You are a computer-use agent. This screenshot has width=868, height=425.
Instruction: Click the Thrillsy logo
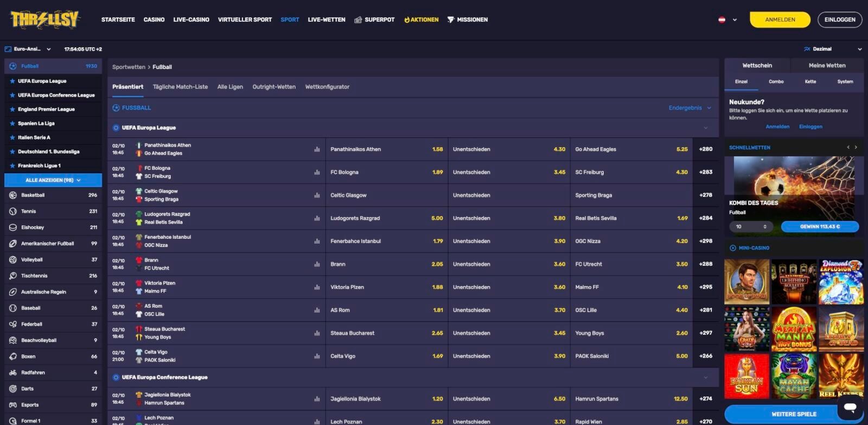tap(46, 20)
